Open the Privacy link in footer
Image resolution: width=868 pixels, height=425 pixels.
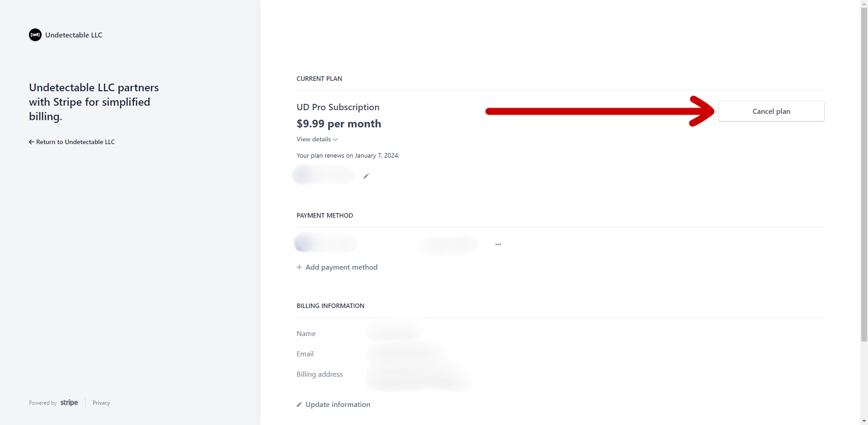pos(101,403)
